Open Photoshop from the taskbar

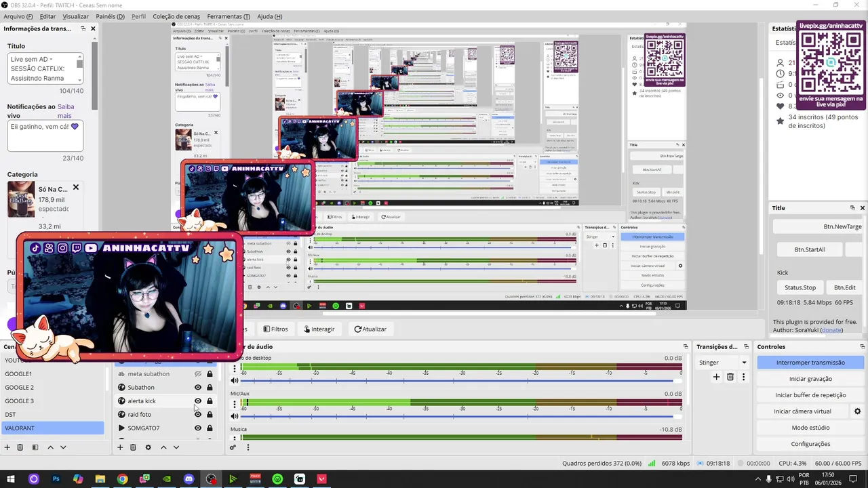coord(56,479)
